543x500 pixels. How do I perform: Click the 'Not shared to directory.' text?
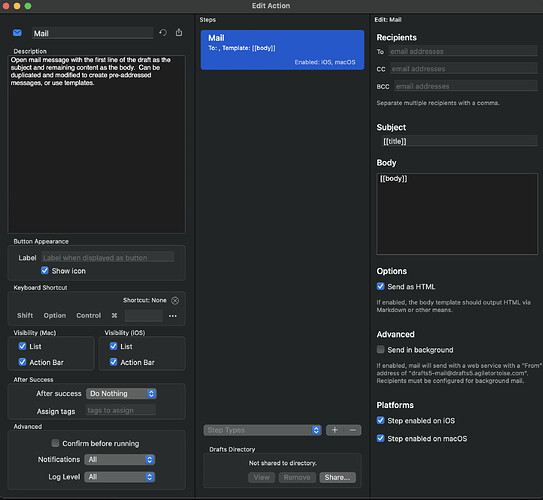pyautogui.click(x=283, y=463)
